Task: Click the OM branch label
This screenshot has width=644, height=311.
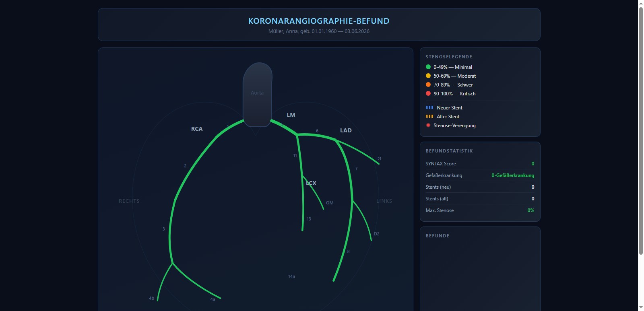Action: click(330, 203)
